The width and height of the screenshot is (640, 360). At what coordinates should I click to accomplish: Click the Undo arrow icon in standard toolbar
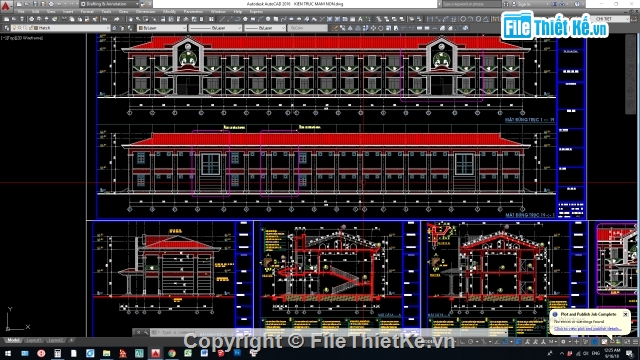105,19
